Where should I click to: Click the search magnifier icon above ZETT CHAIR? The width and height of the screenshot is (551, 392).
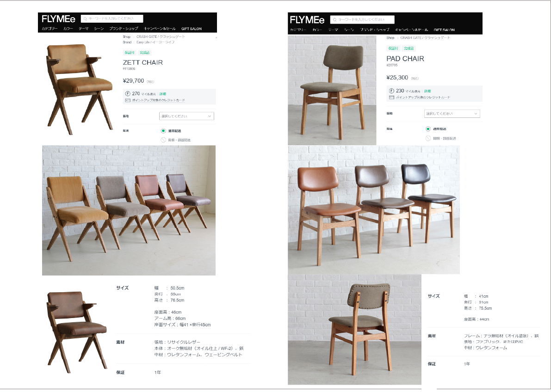click(x=85, y=18)
